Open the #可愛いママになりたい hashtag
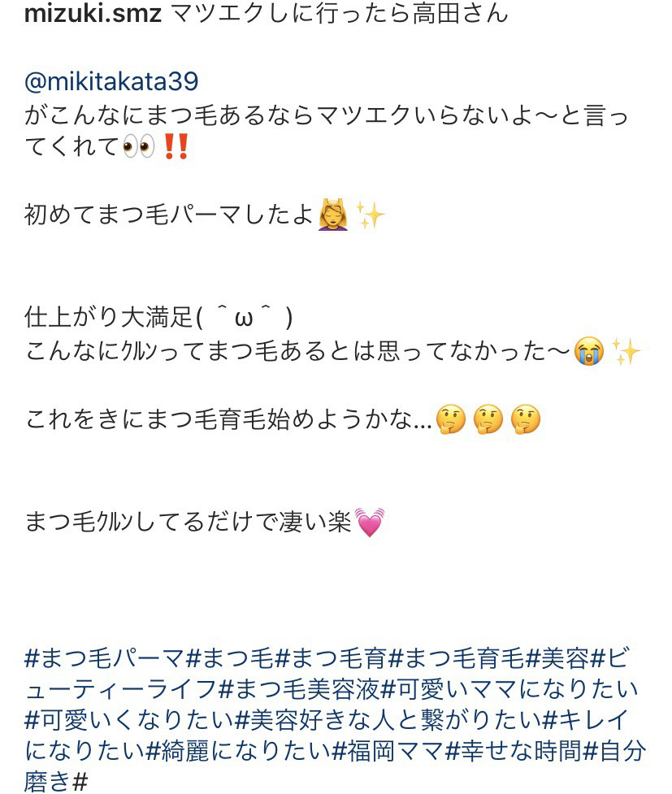 tap(509, 689)
